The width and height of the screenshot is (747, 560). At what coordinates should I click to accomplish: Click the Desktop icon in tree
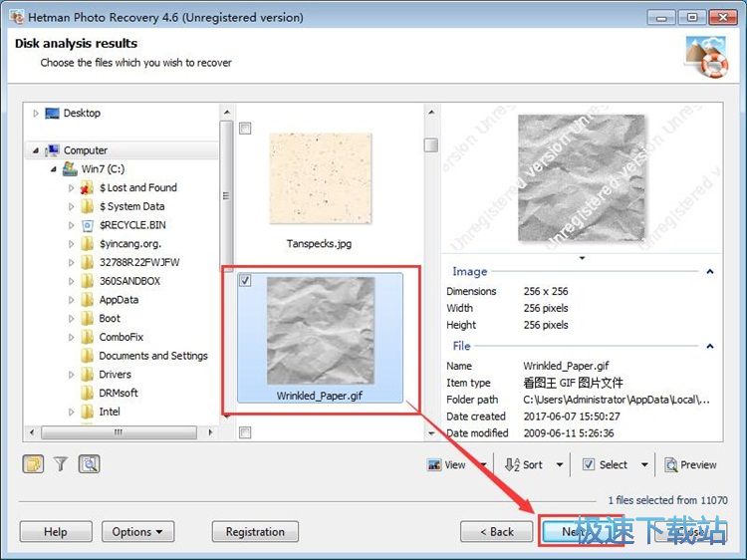pos(52,114)
